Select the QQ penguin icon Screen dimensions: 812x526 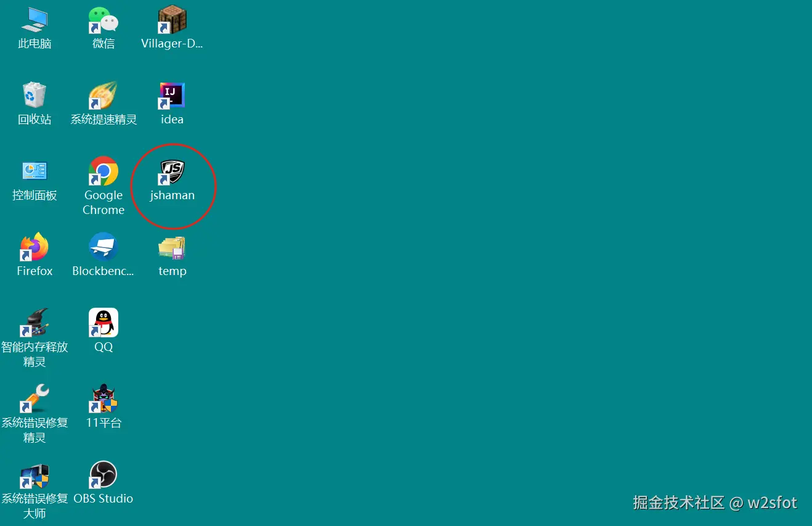(x=104, y=323)
